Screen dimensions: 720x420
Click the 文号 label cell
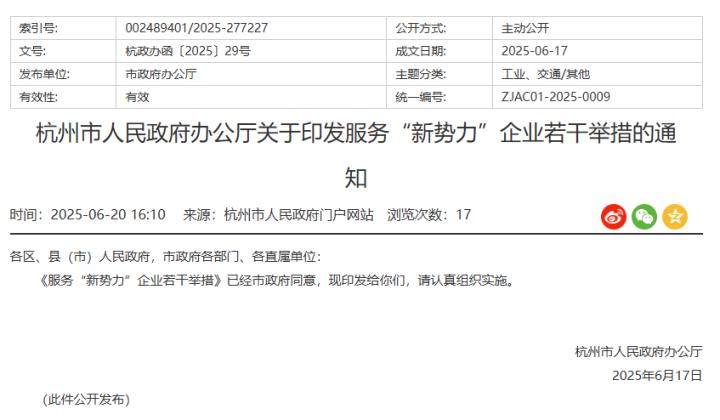63,51
